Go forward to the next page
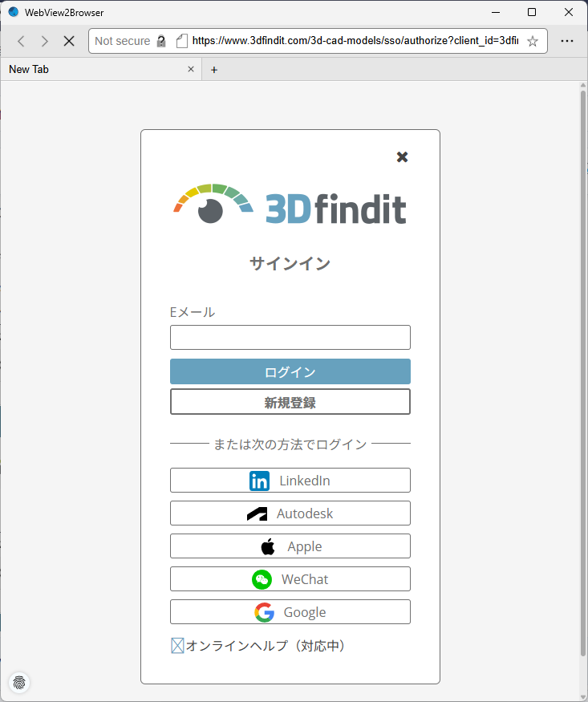This screenshot has width=588, height=702. coord(45,41)
